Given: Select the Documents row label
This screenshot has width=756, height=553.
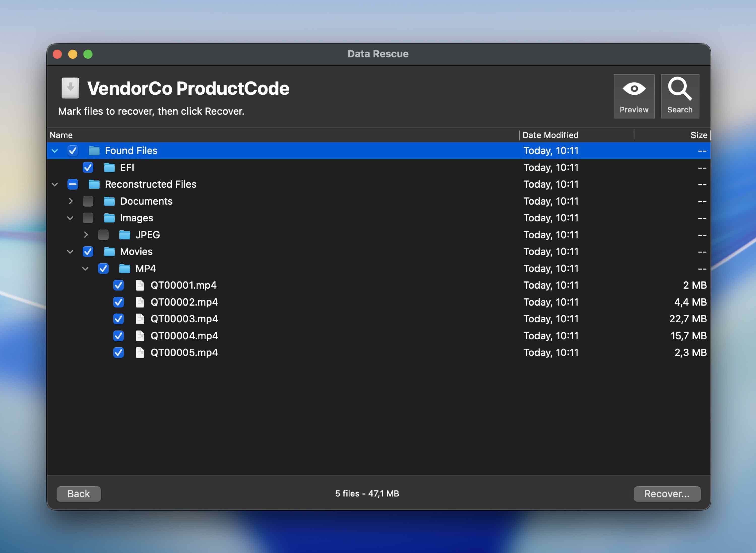Looking at the screenshot, I should click(146, 201).
